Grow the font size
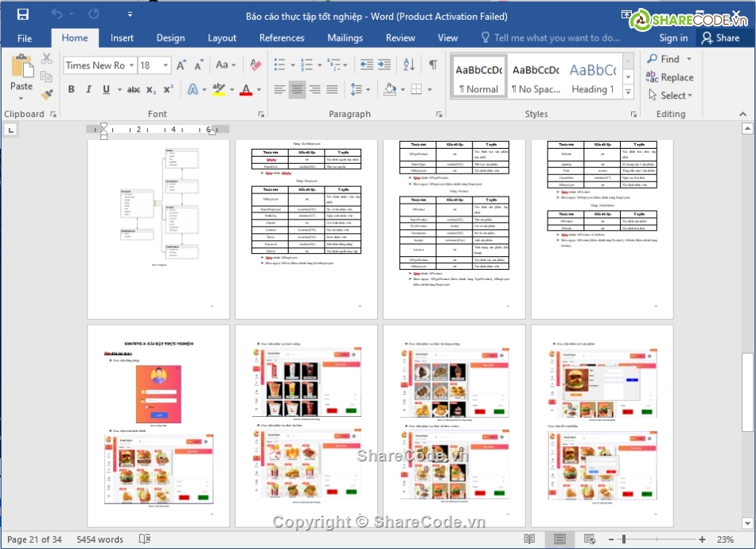This screenshot has width=756, height=549. click(181, 65)
